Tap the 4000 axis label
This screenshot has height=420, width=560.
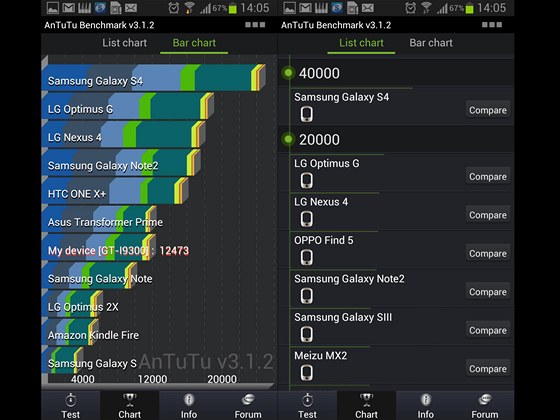[82, 379]
